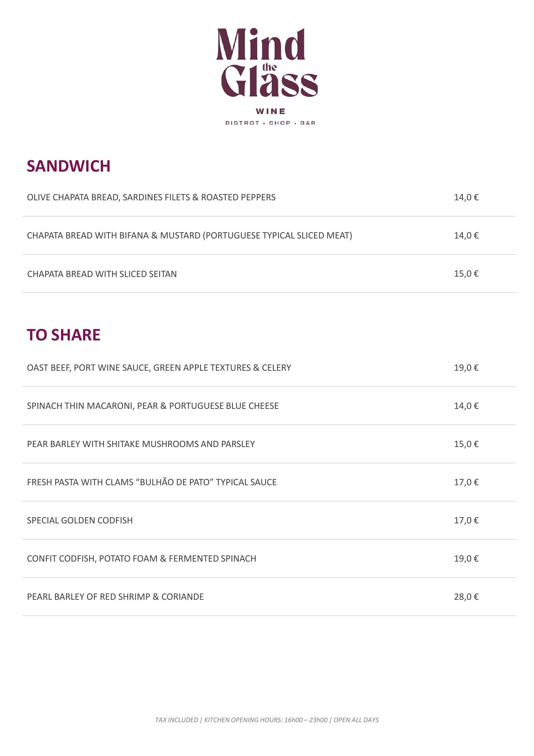
Task: Click the price of the sliced seitan sandwich
Action: pos(466,274)
